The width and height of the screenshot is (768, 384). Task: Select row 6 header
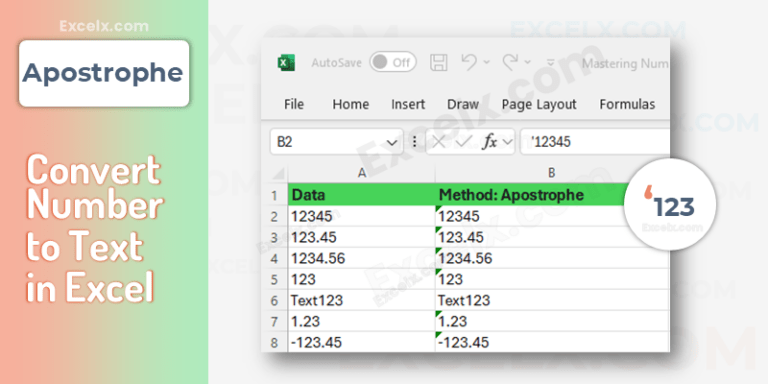pyautogui.click(x=274, y=300)
